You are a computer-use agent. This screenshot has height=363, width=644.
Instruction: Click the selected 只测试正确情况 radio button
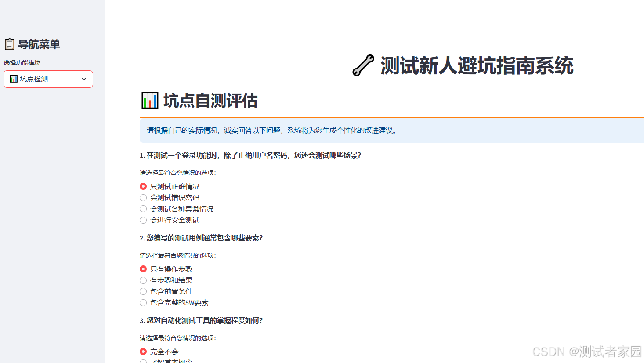143,186
